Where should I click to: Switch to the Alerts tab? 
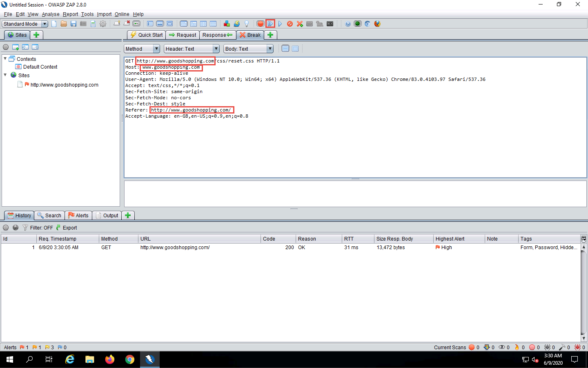point(78,216)
